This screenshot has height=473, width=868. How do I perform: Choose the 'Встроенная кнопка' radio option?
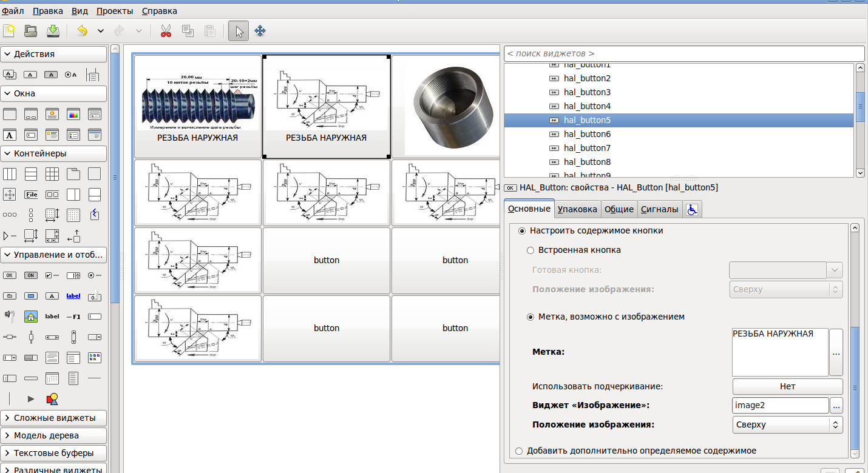531,250
